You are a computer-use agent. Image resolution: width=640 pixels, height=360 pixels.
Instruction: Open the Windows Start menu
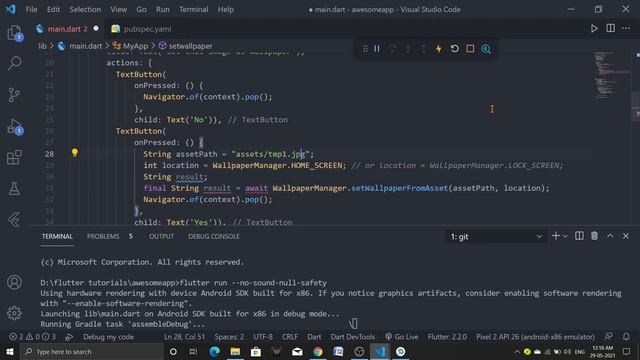pos(10,351)
